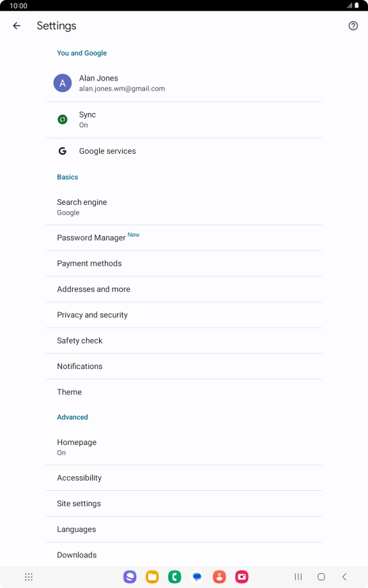Launch the green phone app in dock
Viewport: 368px width, 588px height.
tap(174, 577)
